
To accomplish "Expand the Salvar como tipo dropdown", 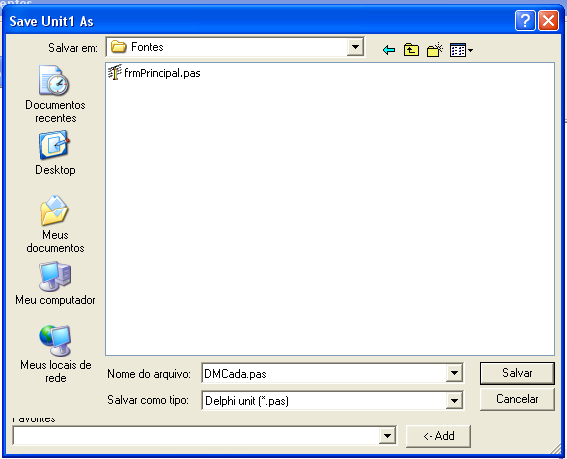I will pos(454,400).
